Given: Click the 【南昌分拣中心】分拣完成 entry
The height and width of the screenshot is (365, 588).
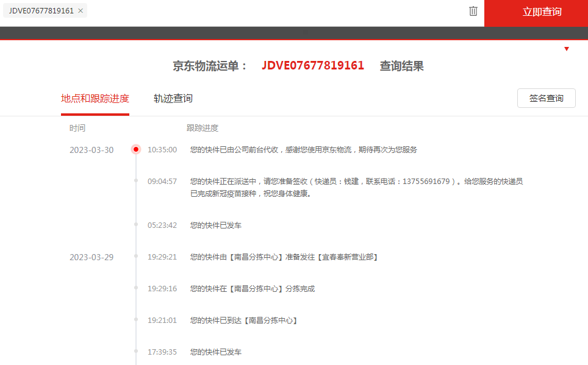Looking at the screenshot, I should (x=253, y=289).
